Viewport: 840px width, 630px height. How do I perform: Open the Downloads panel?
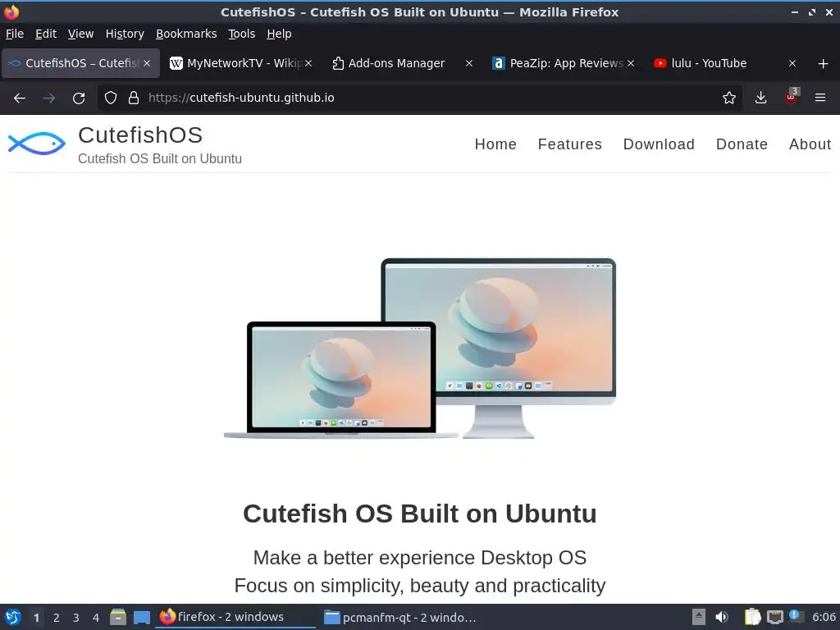[x=760, y=98]
